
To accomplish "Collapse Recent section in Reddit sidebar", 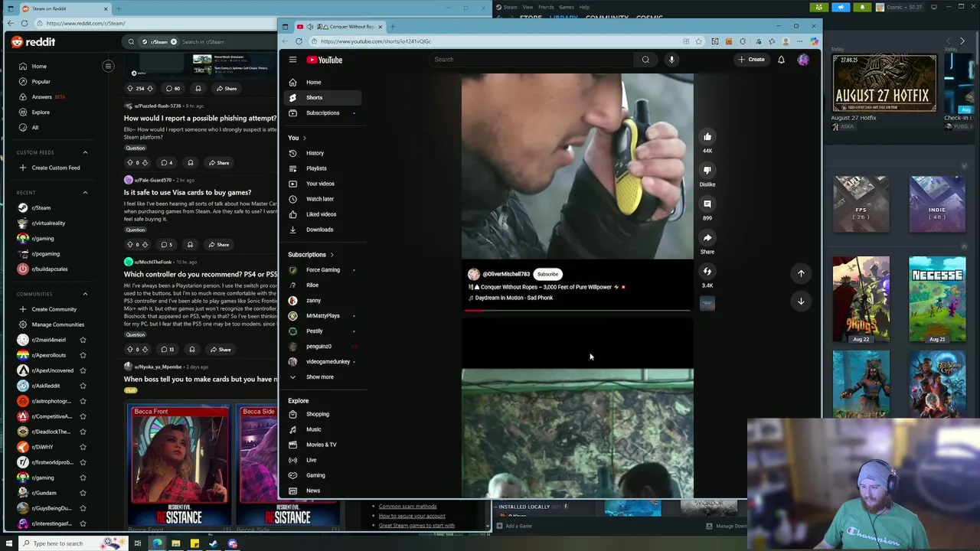I will (x=85, y=192).
